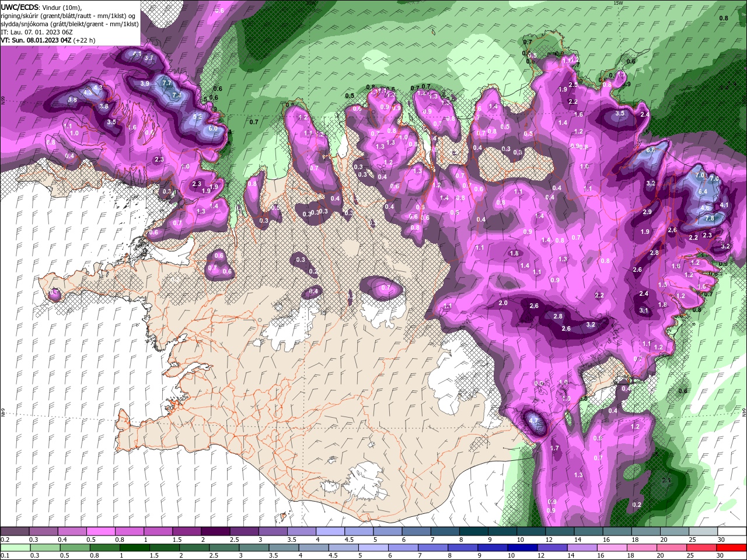Viewport: 747px width, 560px height.
Task: Click the valid time line 'VT: Sun. 08.01.2023 04Z'
Action: [x=36, y=40]
